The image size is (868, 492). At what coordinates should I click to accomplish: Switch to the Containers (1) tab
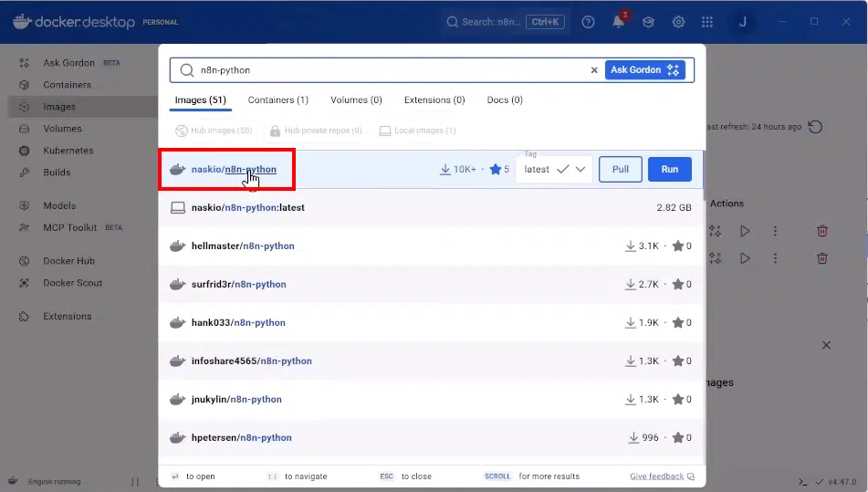pyautogui.click(x=277, y=100)
